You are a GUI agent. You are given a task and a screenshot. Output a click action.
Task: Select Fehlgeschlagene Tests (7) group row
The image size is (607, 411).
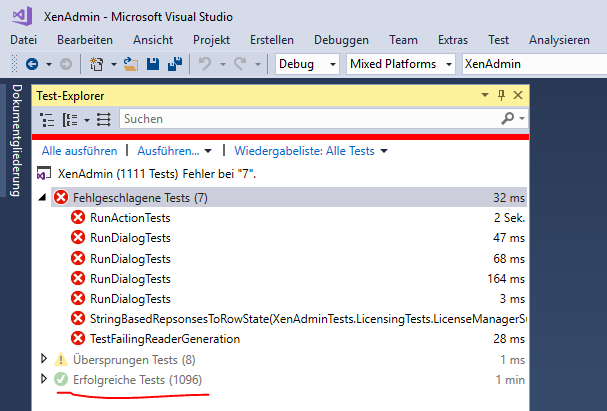(x=288, y=197)
